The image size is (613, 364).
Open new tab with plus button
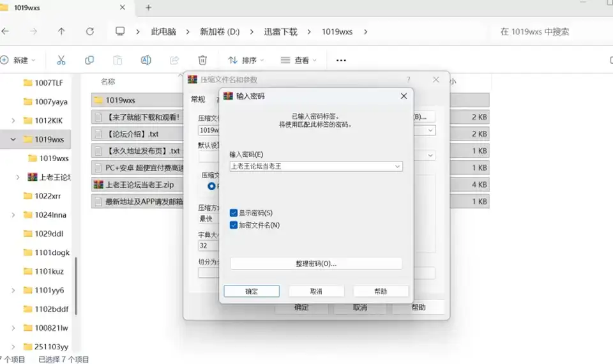(x=148, y=8)
